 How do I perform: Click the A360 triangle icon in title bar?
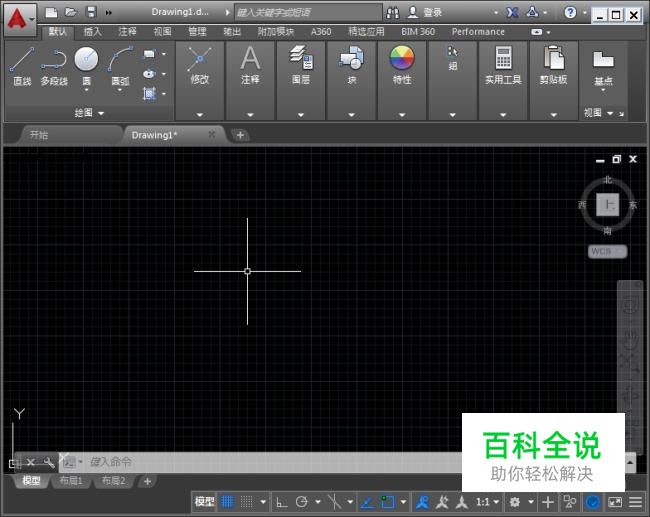532,12
